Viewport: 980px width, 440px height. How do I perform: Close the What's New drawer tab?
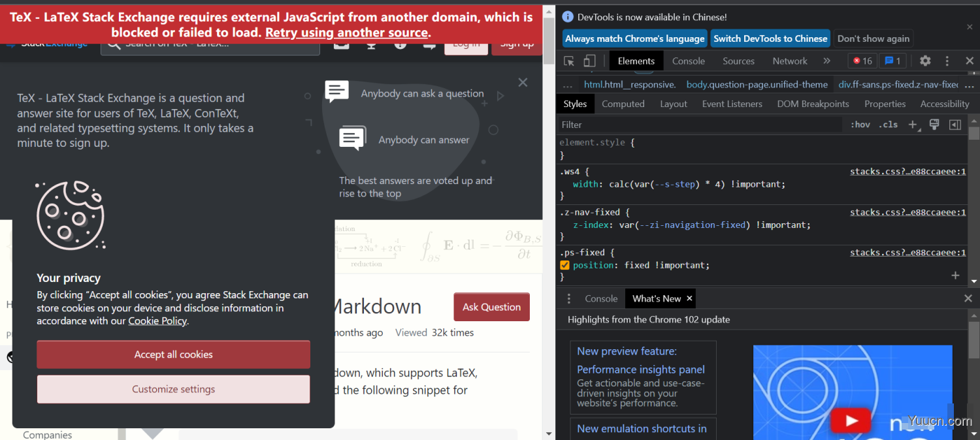(689, 298)
